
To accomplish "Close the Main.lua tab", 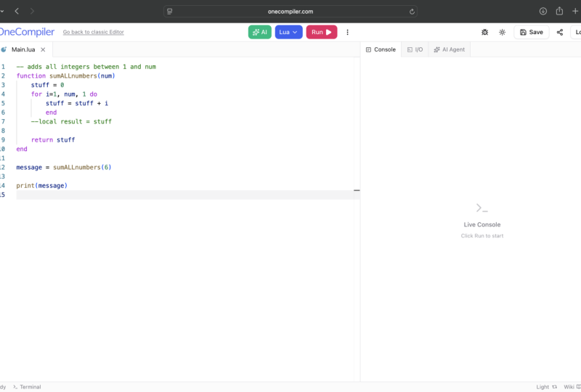I will pos(43,49).
